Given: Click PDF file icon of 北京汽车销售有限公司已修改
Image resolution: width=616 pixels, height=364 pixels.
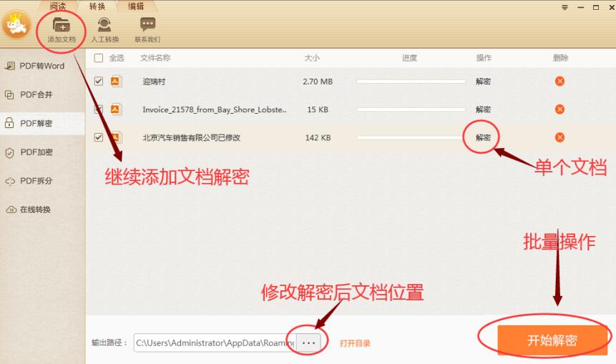Looking at the screenshot, I should click(116, 137).
